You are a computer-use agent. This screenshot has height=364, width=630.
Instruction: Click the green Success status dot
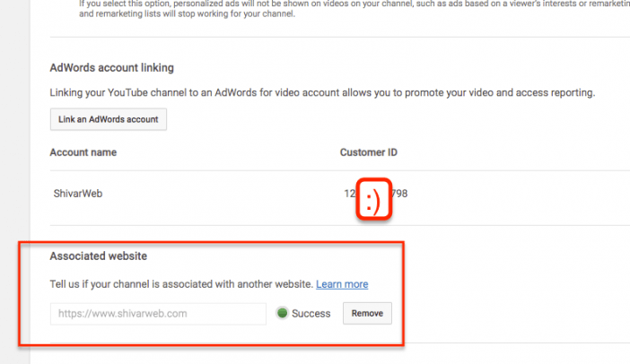[283, 313]
